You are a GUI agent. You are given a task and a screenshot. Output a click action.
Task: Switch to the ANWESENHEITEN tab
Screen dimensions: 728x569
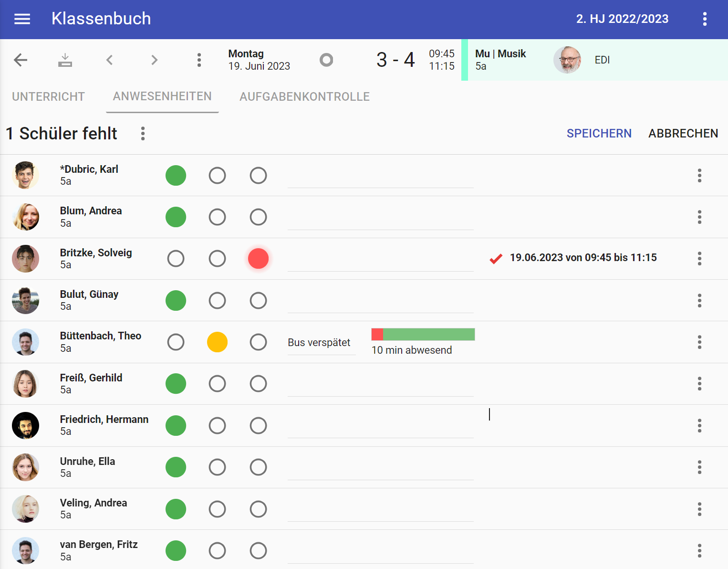[162, 96]
